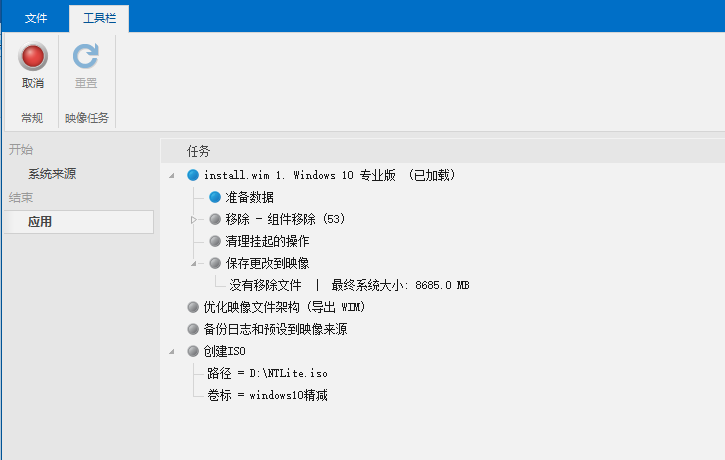Screen dimensions: 725x460
Task: Open 系统来源 in the sidebar
Action: coord(52,174)
